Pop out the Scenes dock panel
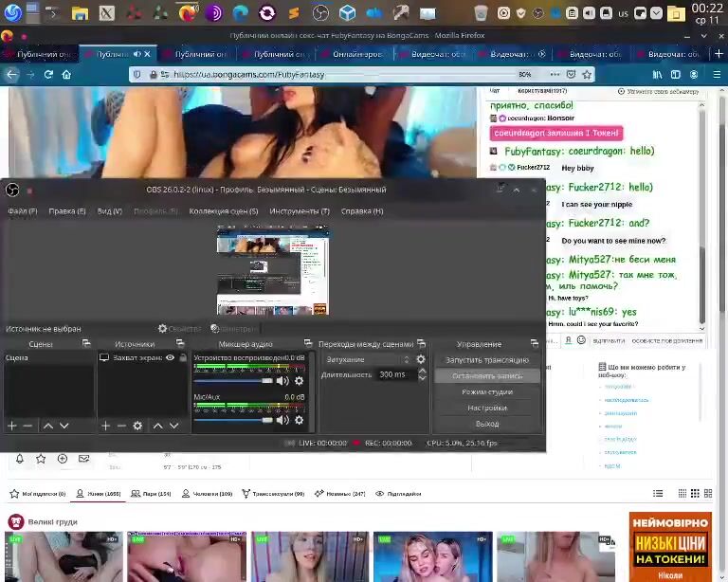Screen dimensions: 728x582 (86, 344)
